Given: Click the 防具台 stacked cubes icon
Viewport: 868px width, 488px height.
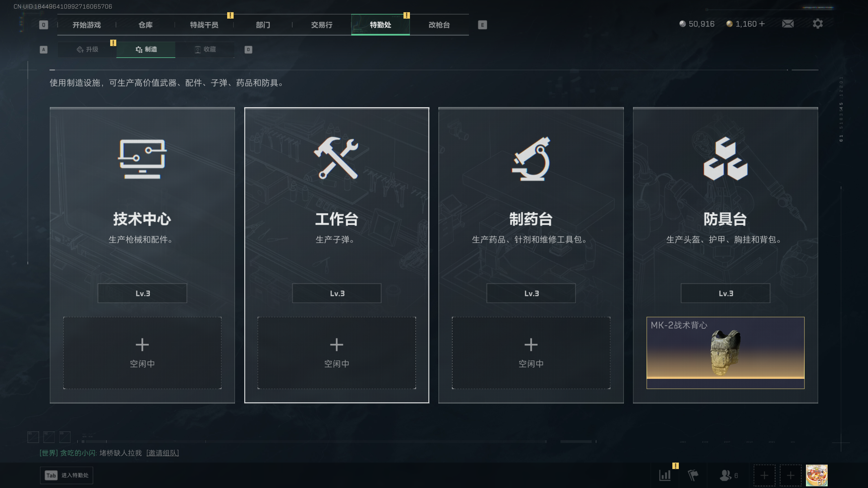Looking at the screenshot, I should [x=725, y=159].
